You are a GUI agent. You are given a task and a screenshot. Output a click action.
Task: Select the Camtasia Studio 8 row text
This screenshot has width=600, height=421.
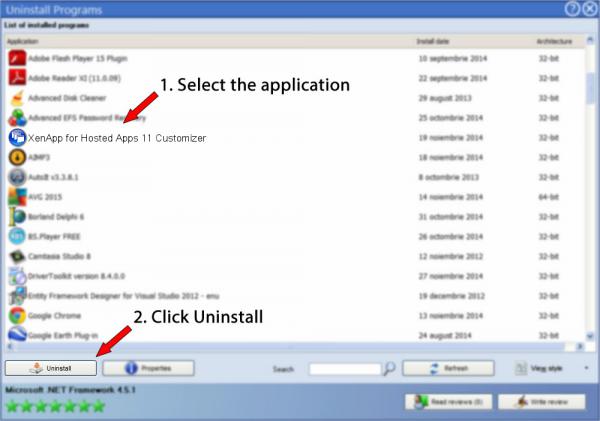click(59, 256)
